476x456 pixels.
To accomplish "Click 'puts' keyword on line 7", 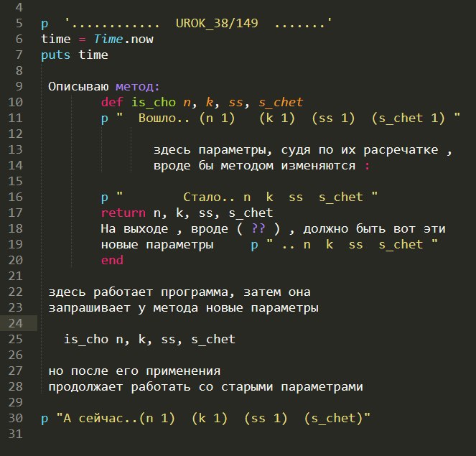I will point(55,55).
